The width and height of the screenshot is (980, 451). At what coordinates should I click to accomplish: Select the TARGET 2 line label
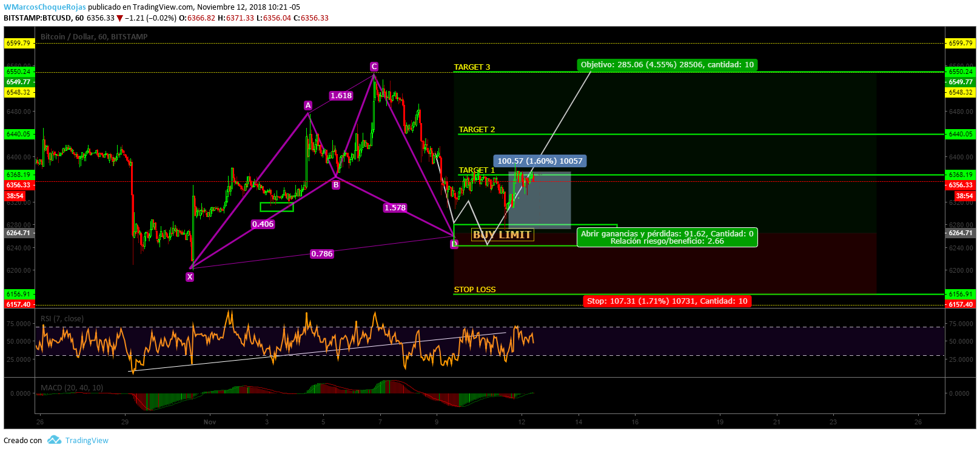click(477, 130)
